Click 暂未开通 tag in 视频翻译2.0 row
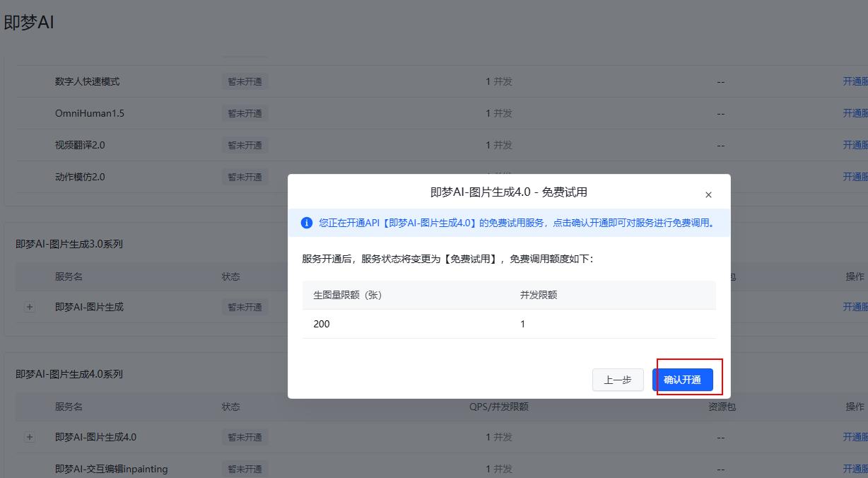 click(245, 145)
